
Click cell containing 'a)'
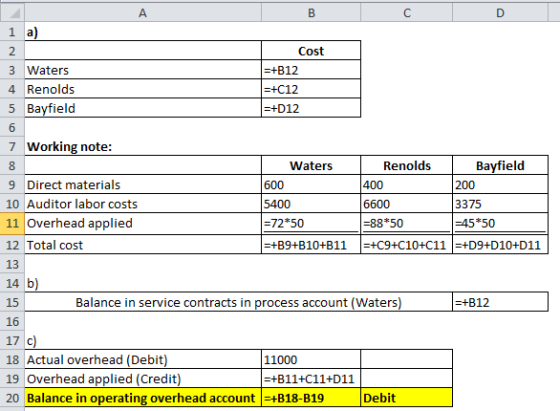(143, 32)
